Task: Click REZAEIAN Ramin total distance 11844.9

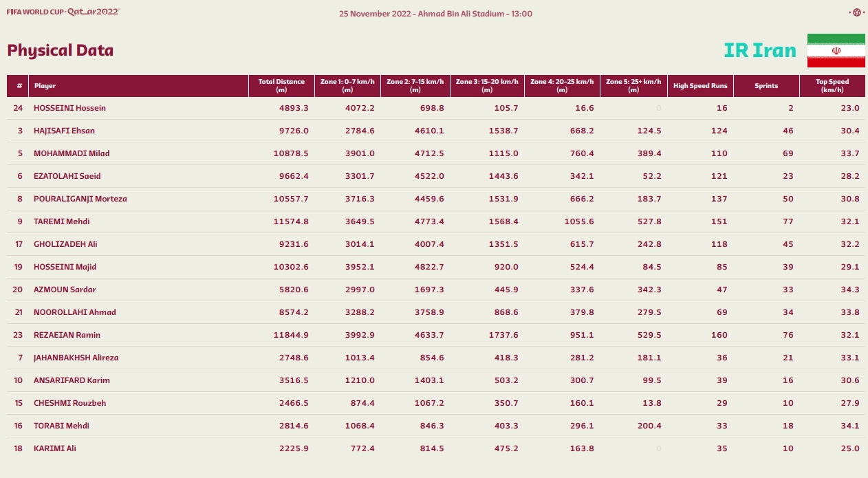Action: click(x=291, y=335)
